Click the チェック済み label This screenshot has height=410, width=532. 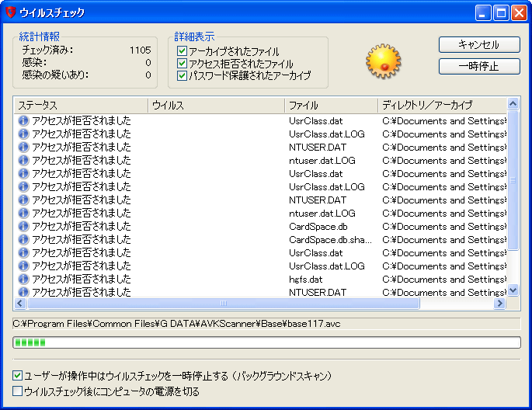48,50
